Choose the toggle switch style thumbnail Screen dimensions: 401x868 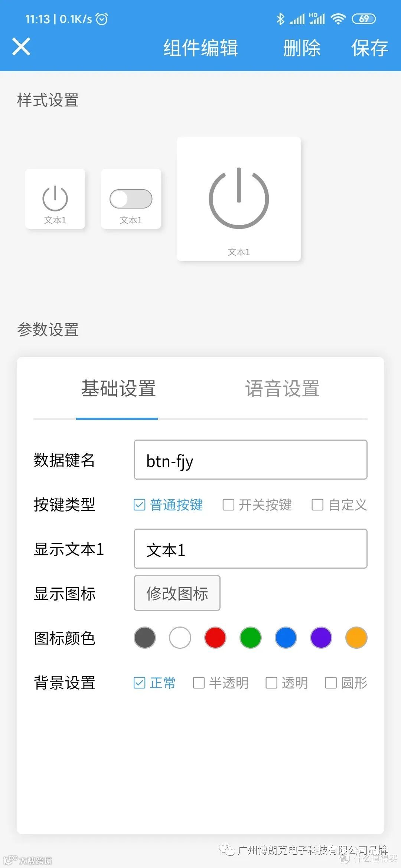(131, 199)
